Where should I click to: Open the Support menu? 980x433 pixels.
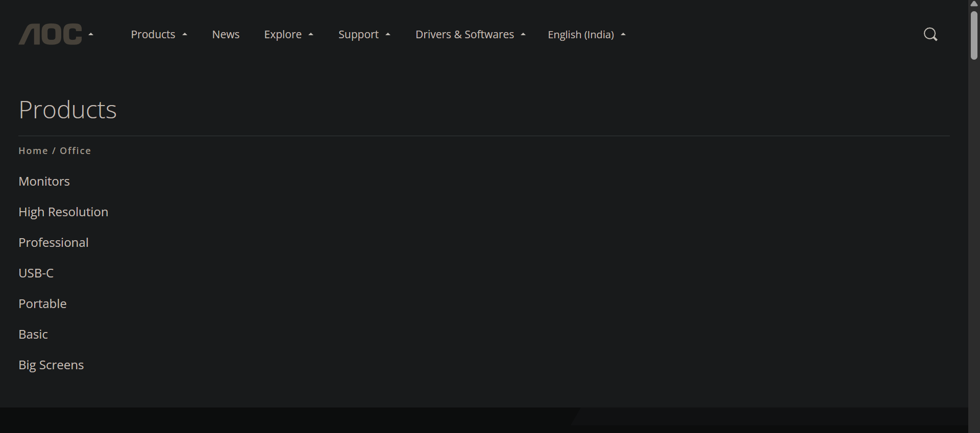point(358,34)
